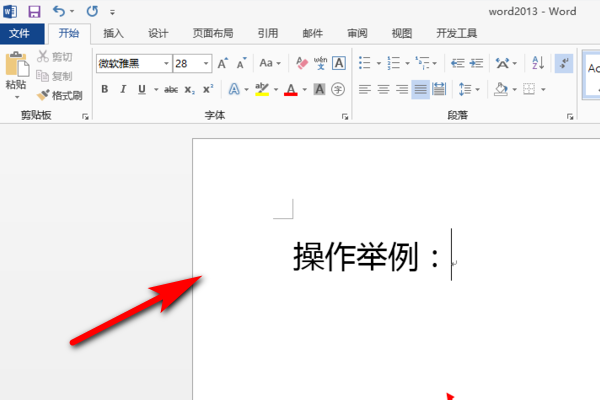Apply distributed alignment
Image resolution: width=600 pixels, height=400 pixels.
click(x=439, y=90)
